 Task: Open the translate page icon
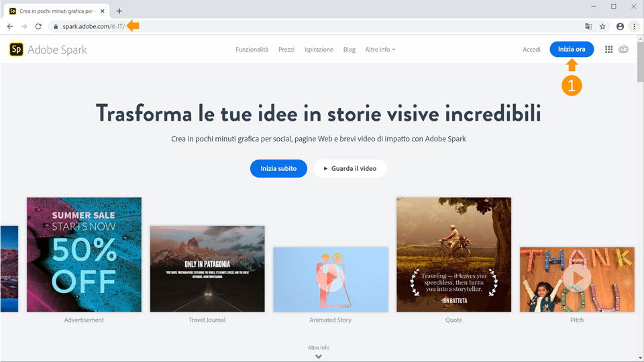[x=588, y=26]
